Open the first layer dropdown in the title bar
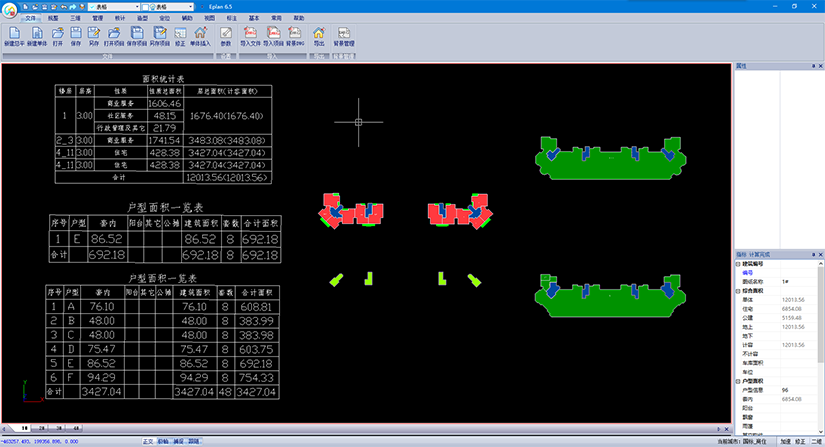825x447 pixels. point(113,6)
